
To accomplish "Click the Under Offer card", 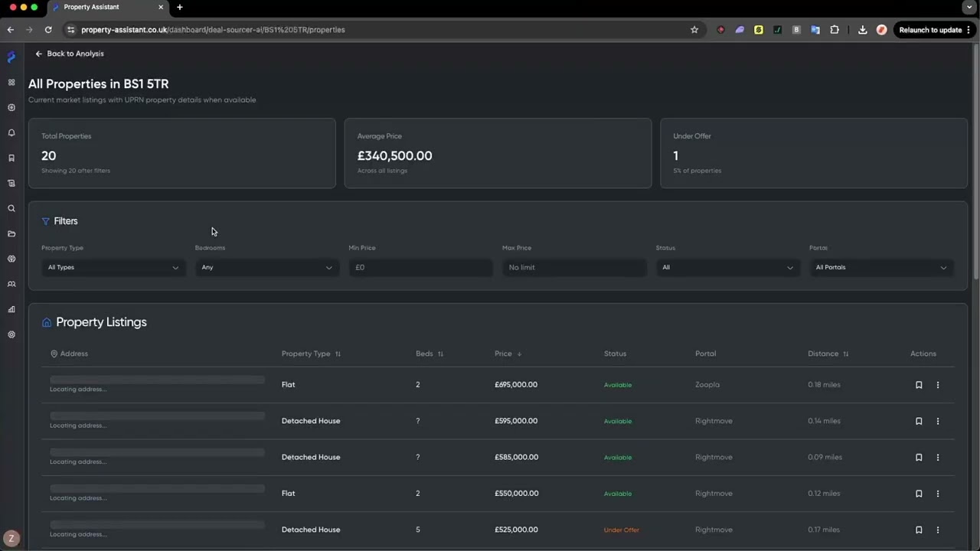I will point(814,153).
